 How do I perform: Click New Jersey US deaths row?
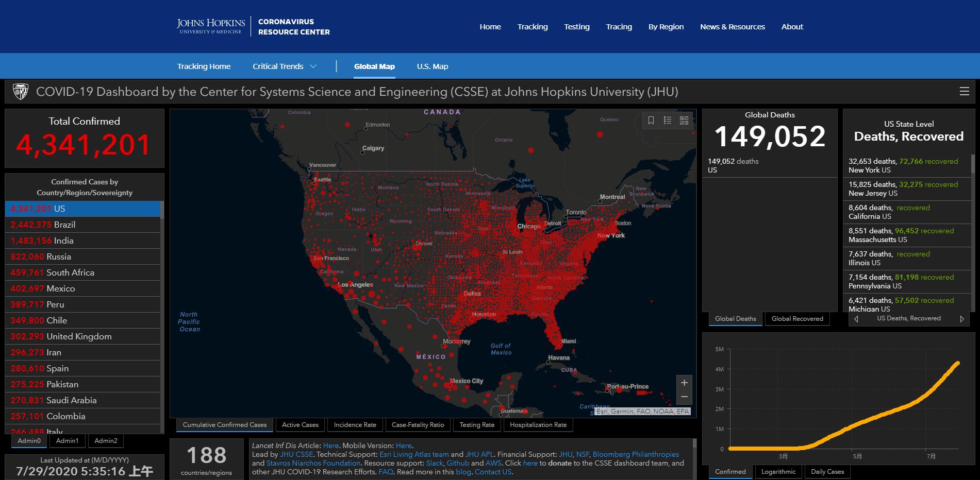[x=907, y=189]
